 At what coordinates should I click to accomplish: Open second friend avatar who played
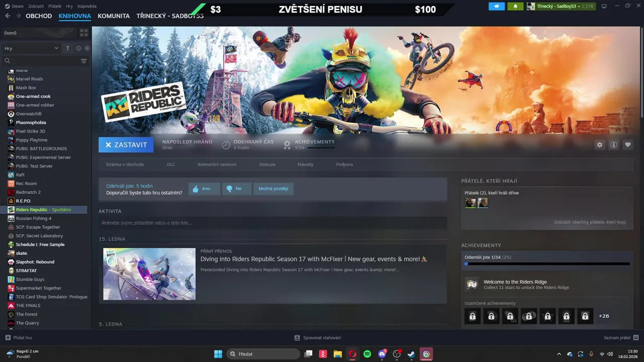(x=482, y=203)
